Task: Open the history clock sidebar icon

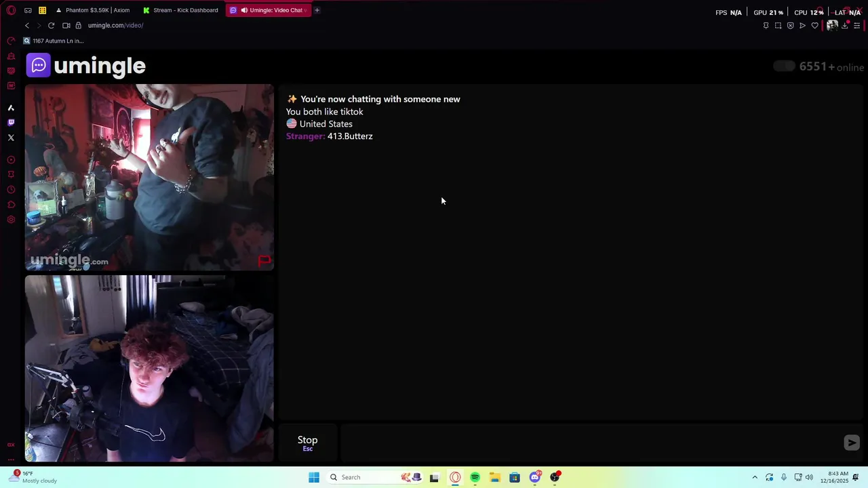Action: 11,190
